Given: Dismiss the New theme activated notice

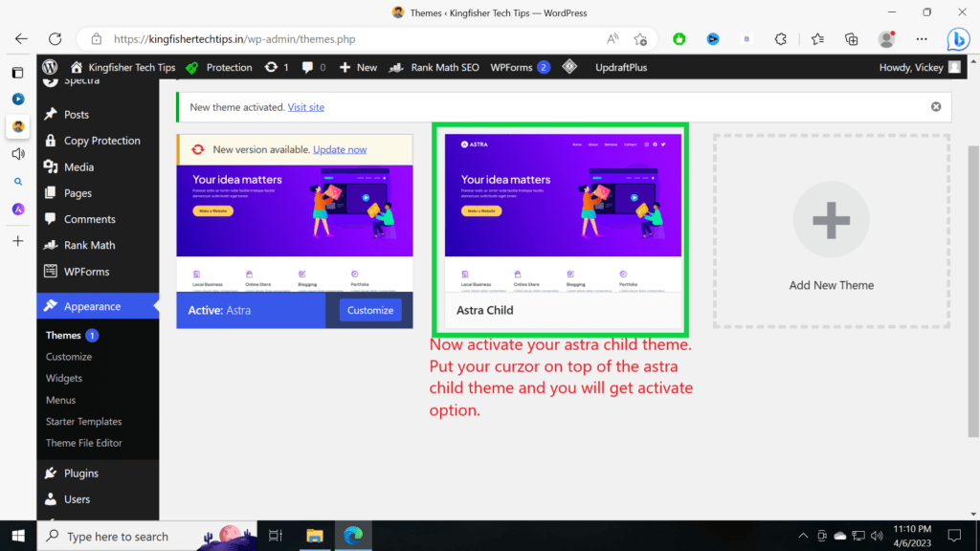Looking at the screenshot, I should [936, 107].
